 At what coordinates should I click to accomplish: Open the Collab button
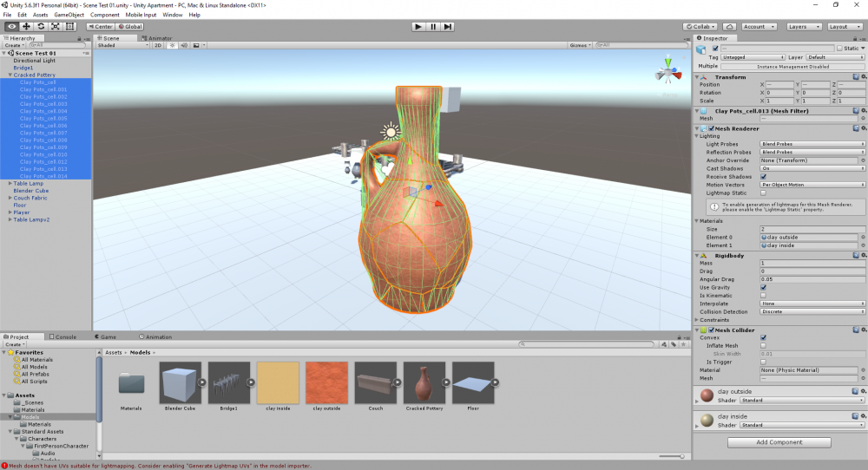pyautogui.click(x=700, y=27)
